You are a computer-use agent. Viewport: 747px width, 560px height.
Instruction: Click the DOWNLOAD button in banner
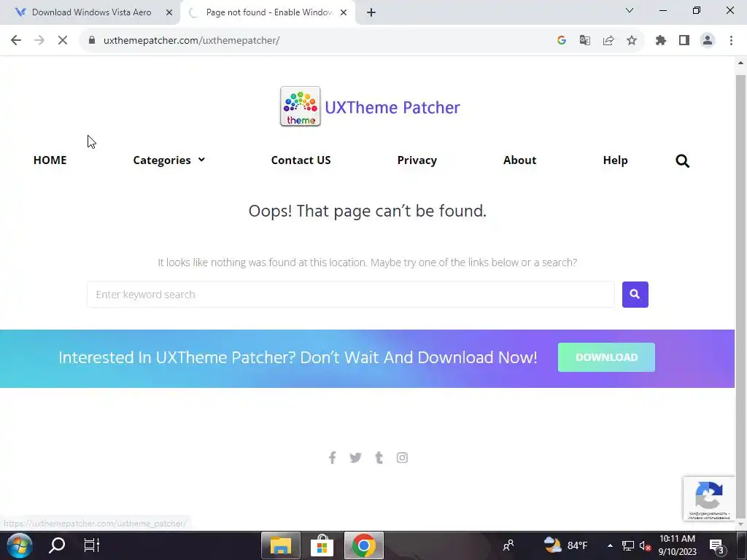click(x=606, y=357)
